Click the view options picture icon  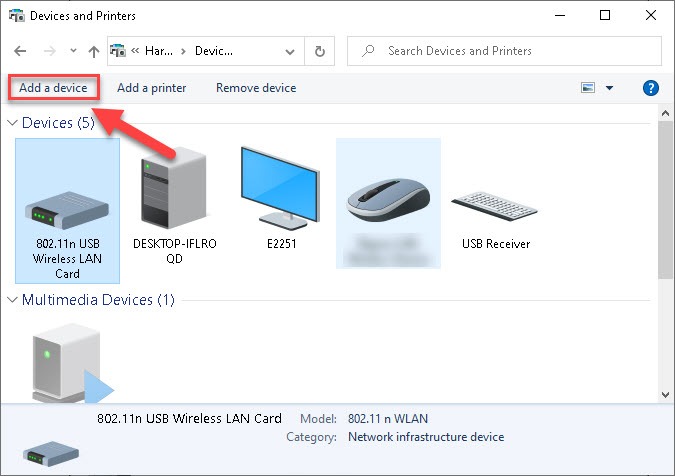(x=588, y=88)
